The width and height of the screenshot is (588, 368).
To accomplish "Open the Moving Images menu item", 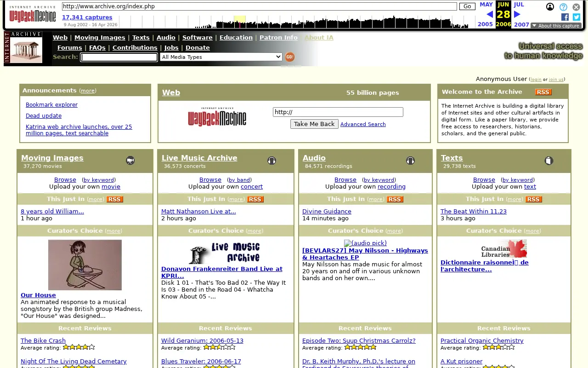I will tap(100, 38).
